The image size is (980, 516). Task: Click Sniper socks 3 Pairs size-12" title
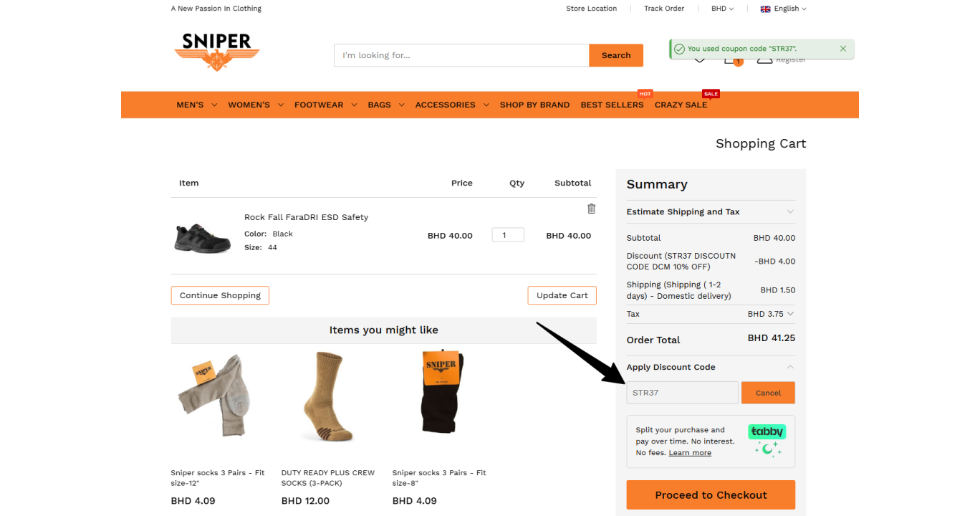[218, 478]
